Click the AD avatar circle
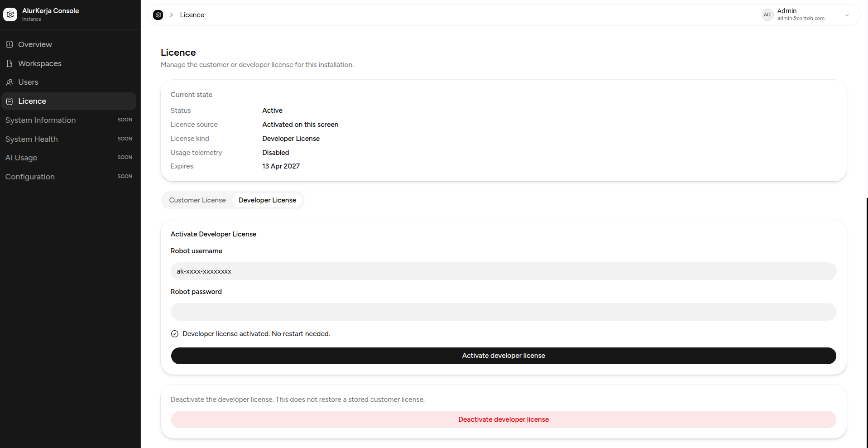The image size is (868, 448). [767, 14]
